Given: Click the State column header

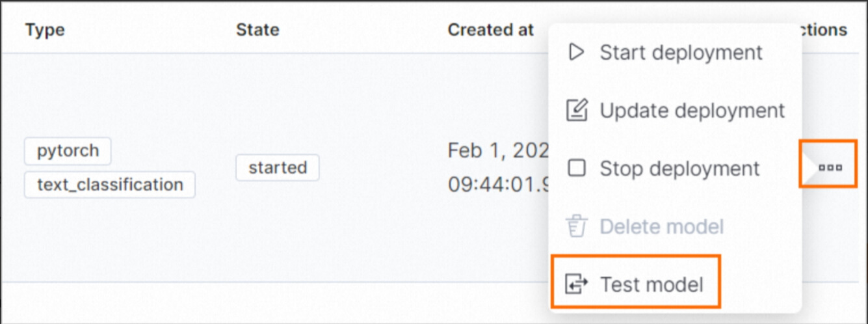Looking at the screenshot, I should 257,30.
